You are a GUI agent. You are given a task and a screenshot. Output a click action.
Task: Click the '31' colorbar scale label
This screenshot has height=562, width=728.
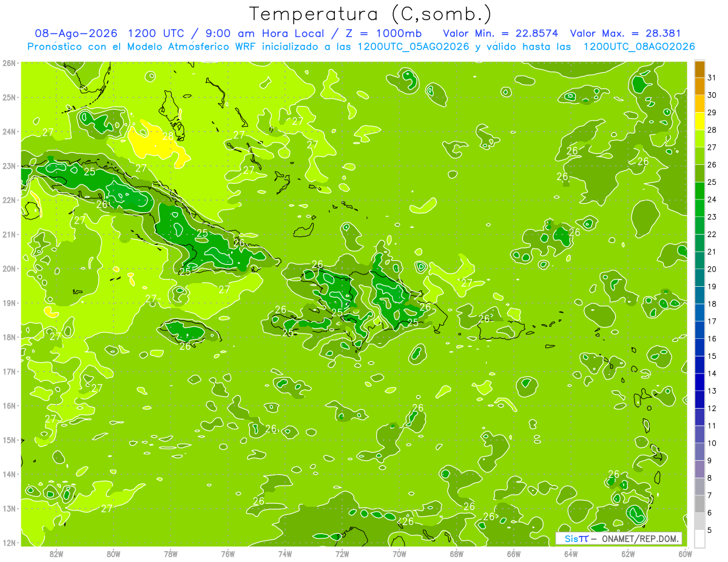tap(712, 78)
